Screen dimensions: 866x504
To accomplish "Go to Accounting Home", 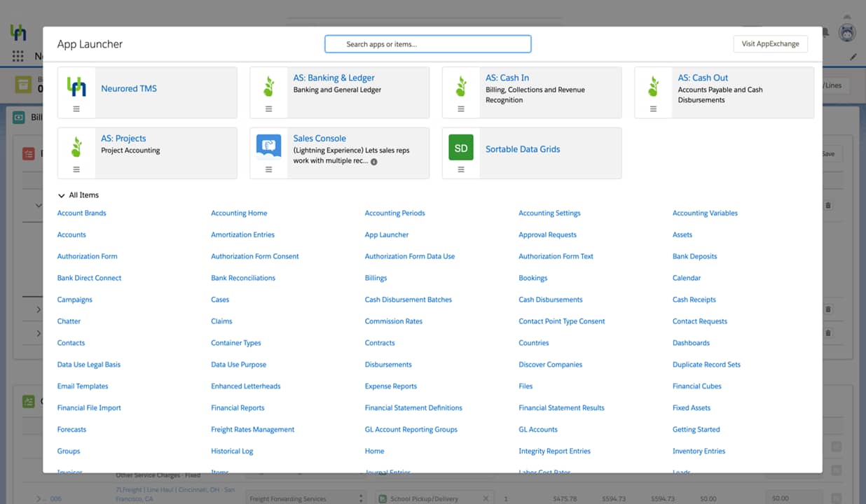I will (x=239, y=213).
